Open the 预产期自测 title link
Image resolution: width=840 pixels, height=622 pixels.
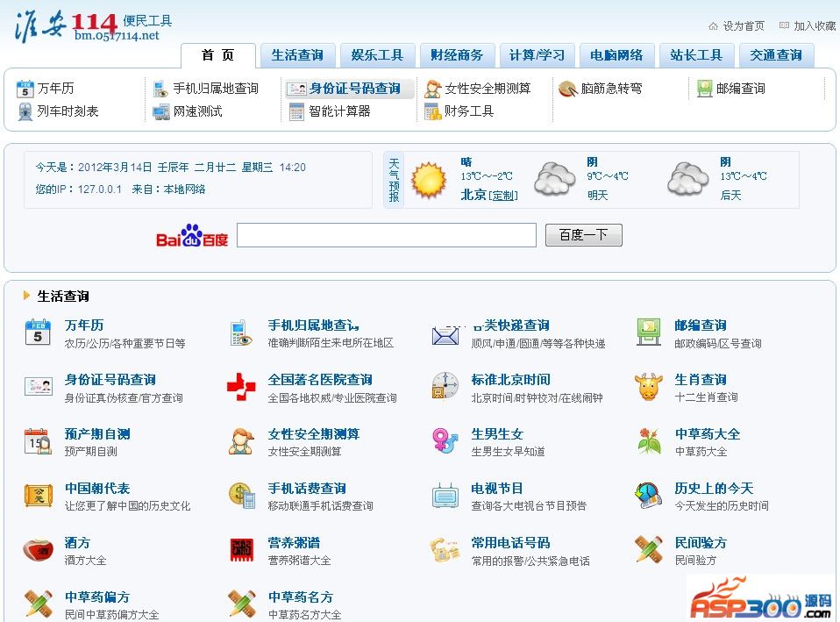coord(97,433)
